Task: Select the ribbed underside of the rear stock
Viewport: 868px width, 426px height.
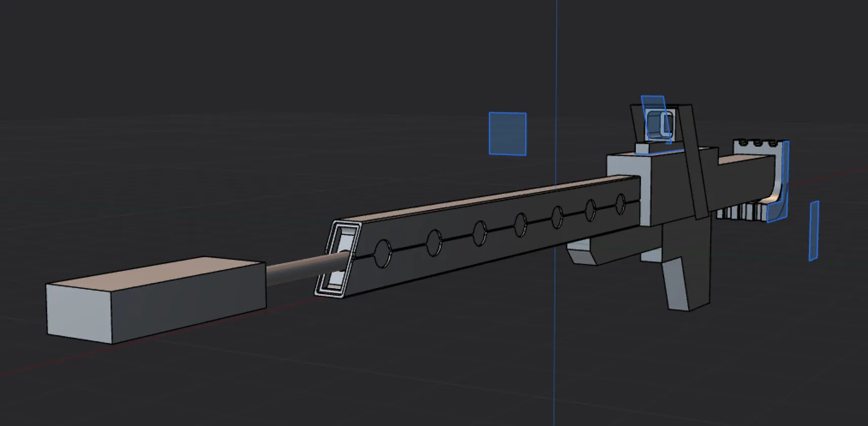Action: click(742, 212)
